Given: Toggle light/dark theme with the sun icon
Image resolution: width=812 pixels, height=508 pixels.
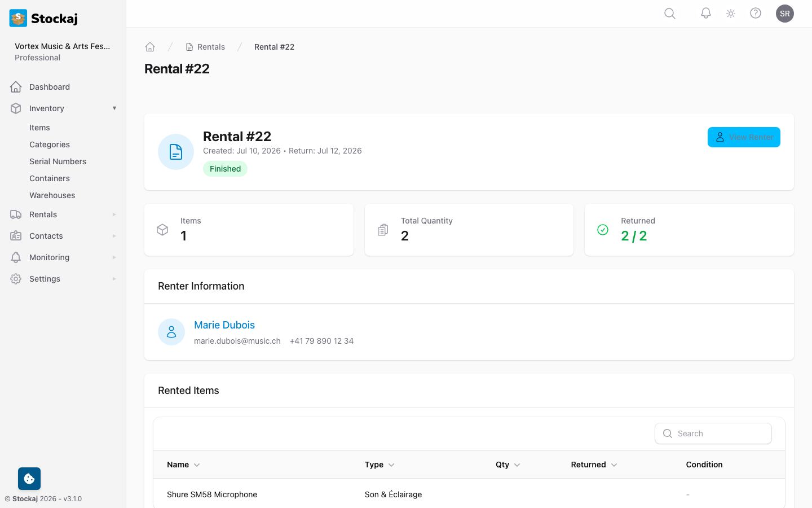Looking at the screenshot, I should click(x=730, y=13).
